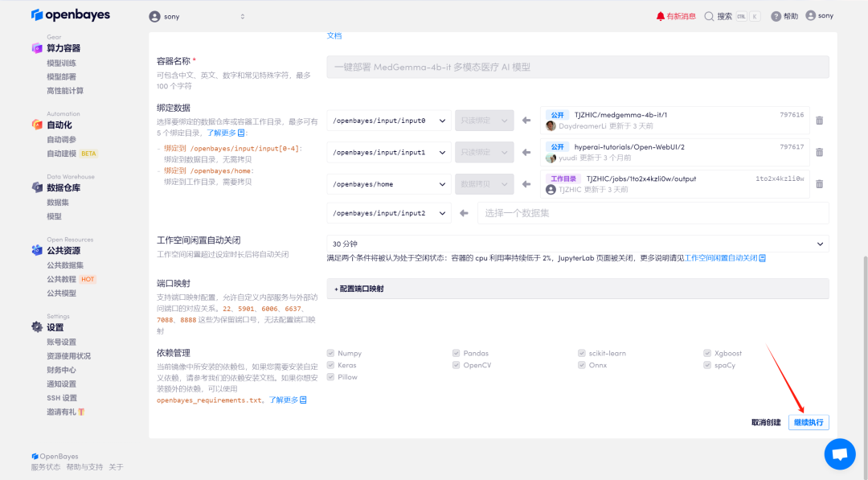Toggle the Onnx checkbox
Viewport: 868px width, 480px height.
(x=582, y=365)
